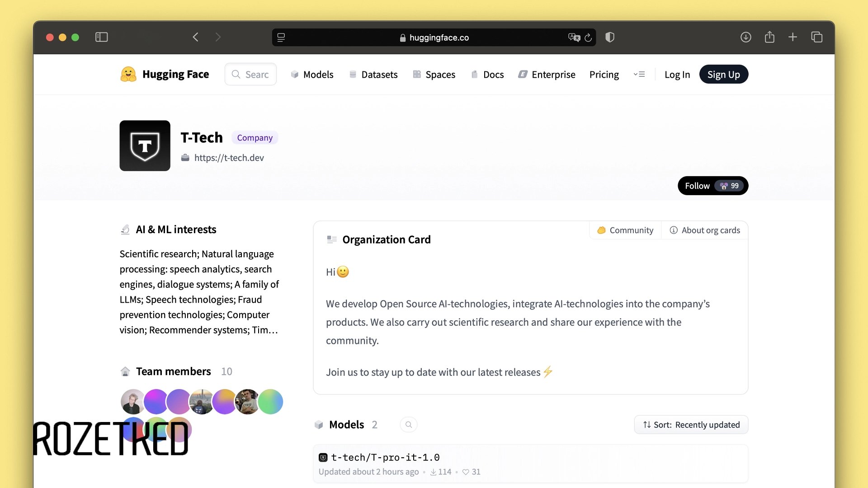868x488 pixels.
Task: Click the Hugging Face emoji logo
Action: tap(128, 74)
